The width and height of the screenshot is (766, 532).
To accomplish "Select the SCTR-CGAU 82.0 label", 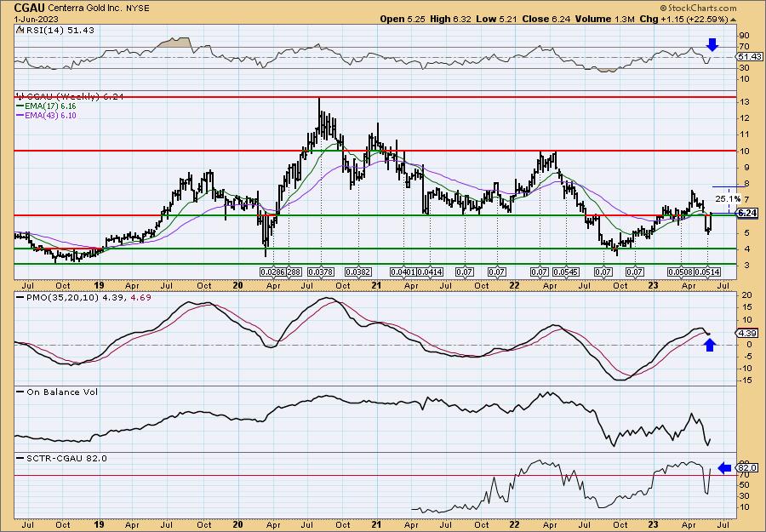I will click(66, 458).
